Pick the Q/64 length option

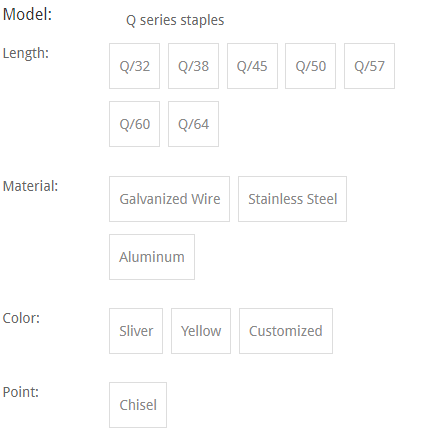pyautogui.click(x=193, y=124)
